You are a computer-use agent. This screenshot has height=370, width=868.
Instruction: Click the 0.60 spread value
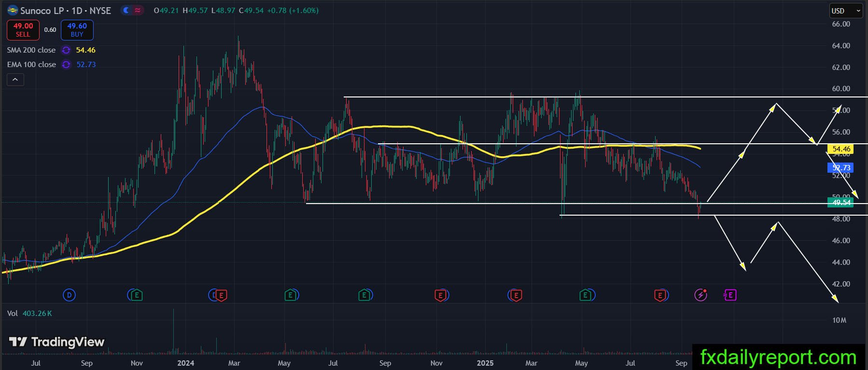(x=50, y=30)
